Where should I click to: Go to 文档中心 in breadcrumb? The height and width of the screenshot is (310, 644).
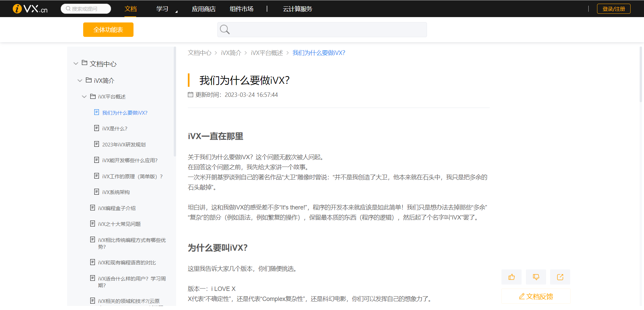point(200,53)
